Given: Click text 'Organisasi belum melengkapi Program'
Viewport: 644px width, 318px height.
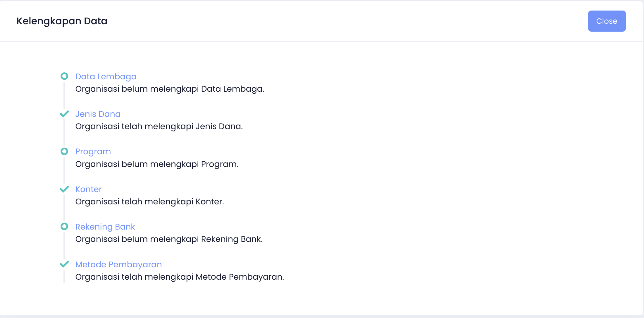Looking at the screenshot, I should pyautogui.click(x=157, y=164).
